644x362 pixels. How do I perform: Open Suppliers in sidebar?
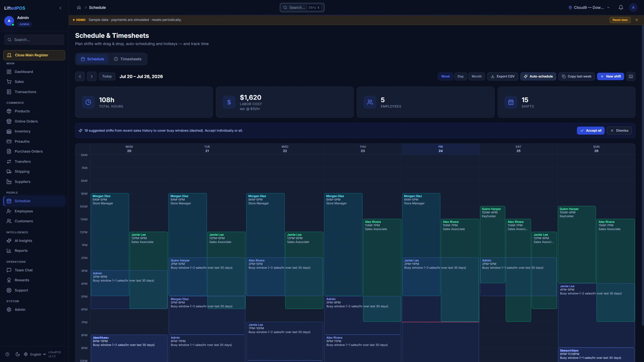(34, 182)
